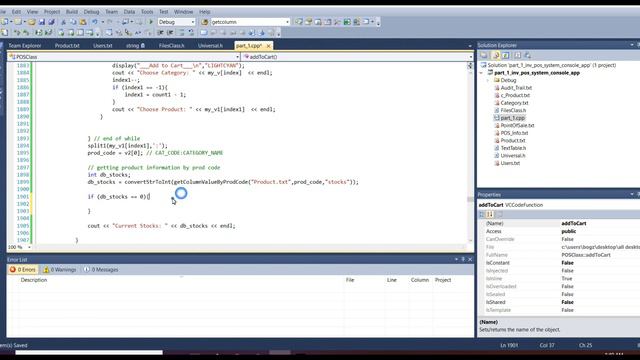The width and height of the screenshot is (640, 360).
Task: Close the Error List panel
Action: pos(470,260)
